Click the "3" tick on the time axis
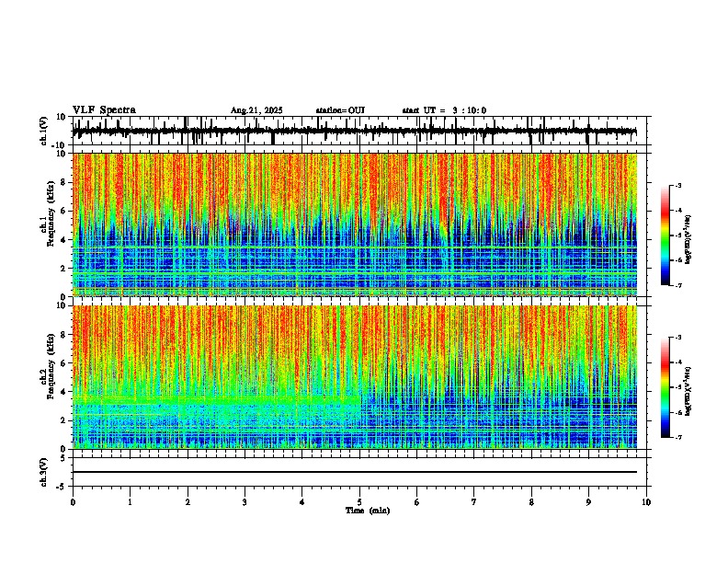Image resolution: width=728 pixels, height=563 pixels. [245, 502]
